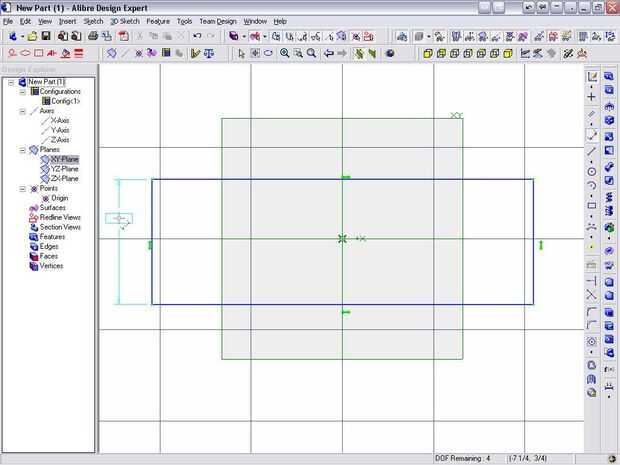
Task: Select the Z-Axis tree item
Action: pos(60,140)
